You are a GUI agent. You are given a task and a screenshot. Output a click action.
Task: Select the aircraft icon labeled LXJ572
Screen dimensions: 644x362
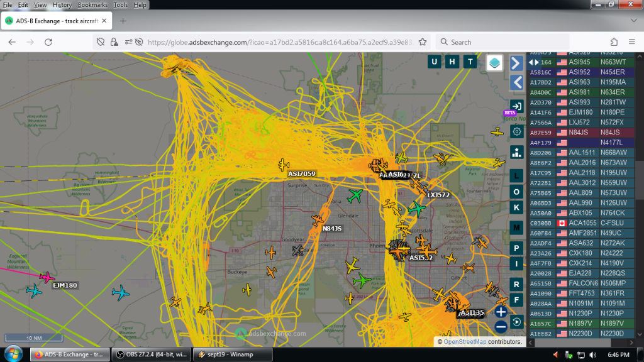(422, 189)
